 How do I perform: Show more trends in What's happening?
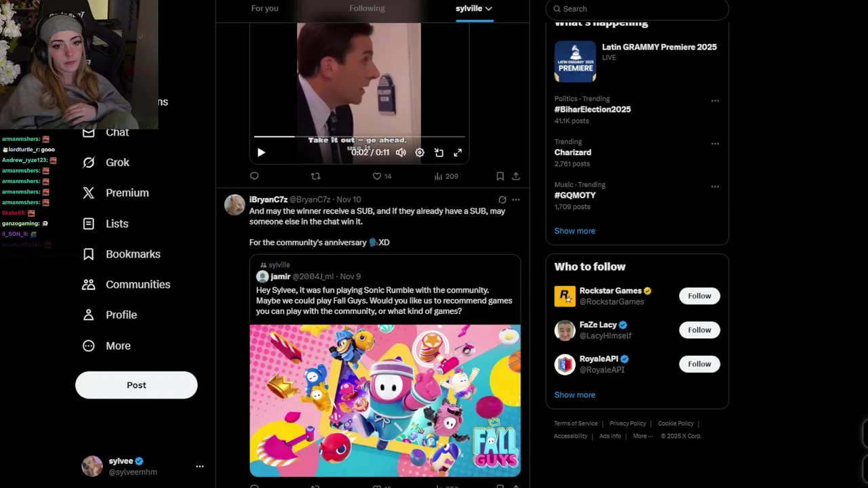[x=574, y=231]
